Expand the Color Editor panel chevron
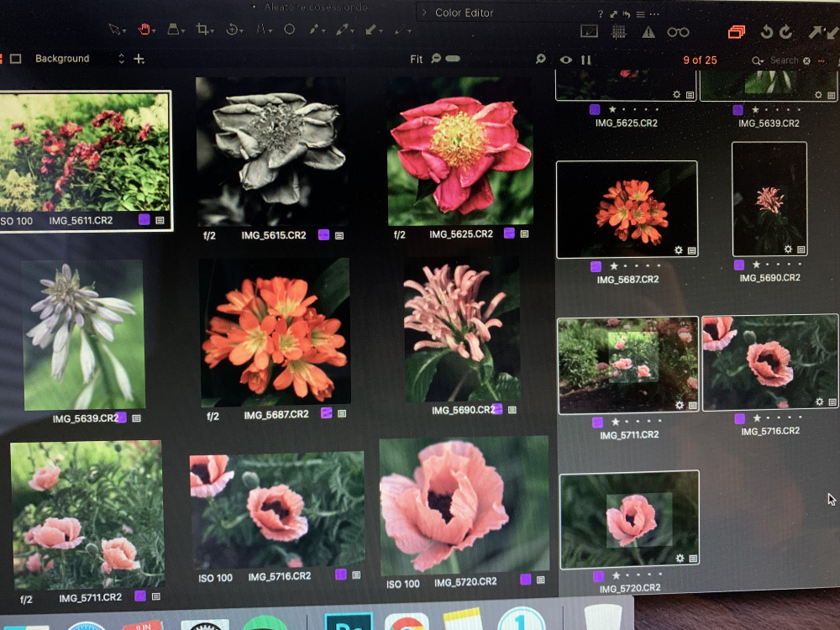Viewport: 840px width, 630px height. (x=425, y=13)
